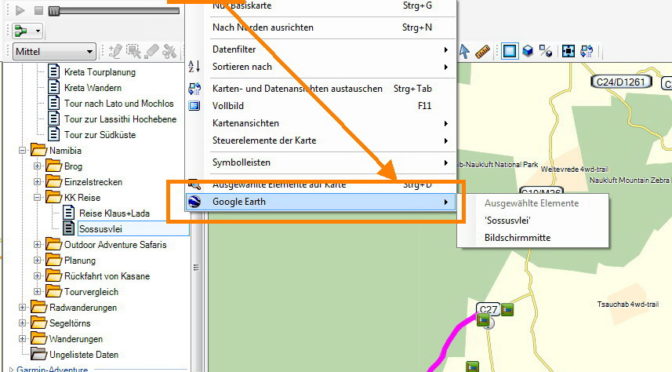Expand the Outdoor Adventure Safaris folder

[x=37, y=245]
